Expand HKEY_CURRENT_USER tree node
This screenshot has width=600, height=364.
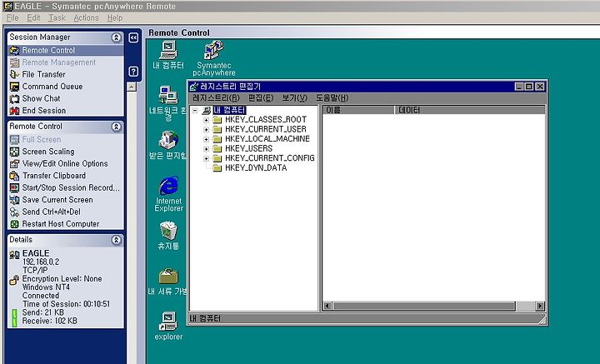207,130
